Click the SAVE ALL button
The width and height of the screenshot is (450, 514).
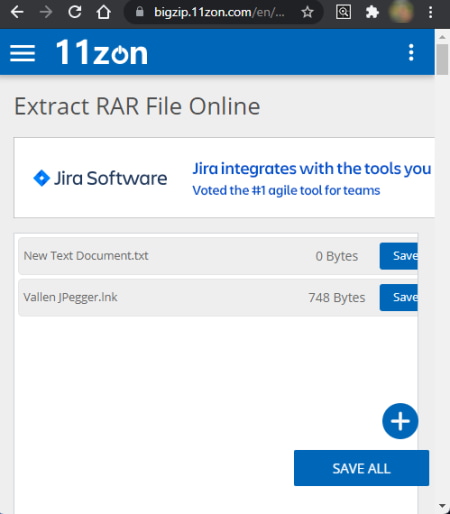point(361,468)
